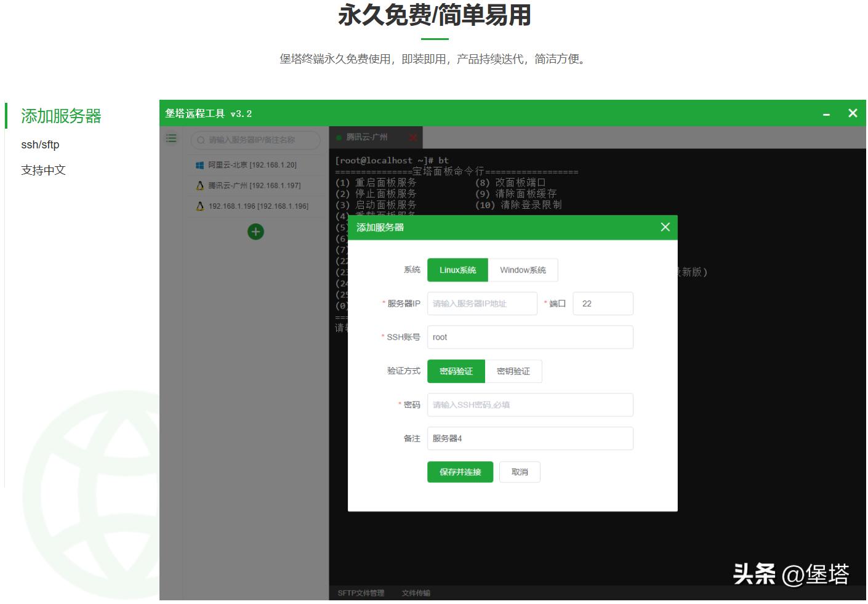Screen dimensions: 868x604
Task: Select the 腾讯云-广州 terminal tab
Action: point(369,137)
